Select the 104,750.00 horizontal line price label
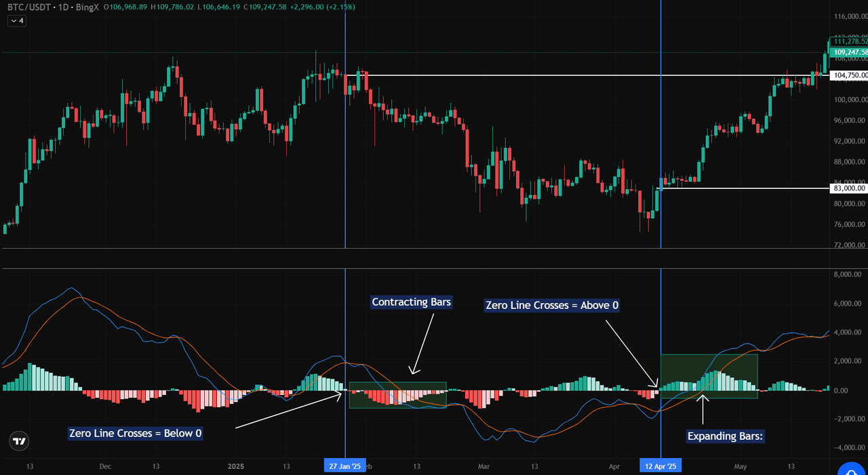The width and height of the screenshot is (868, 475). pyautogui.click(x=848, y=76)
